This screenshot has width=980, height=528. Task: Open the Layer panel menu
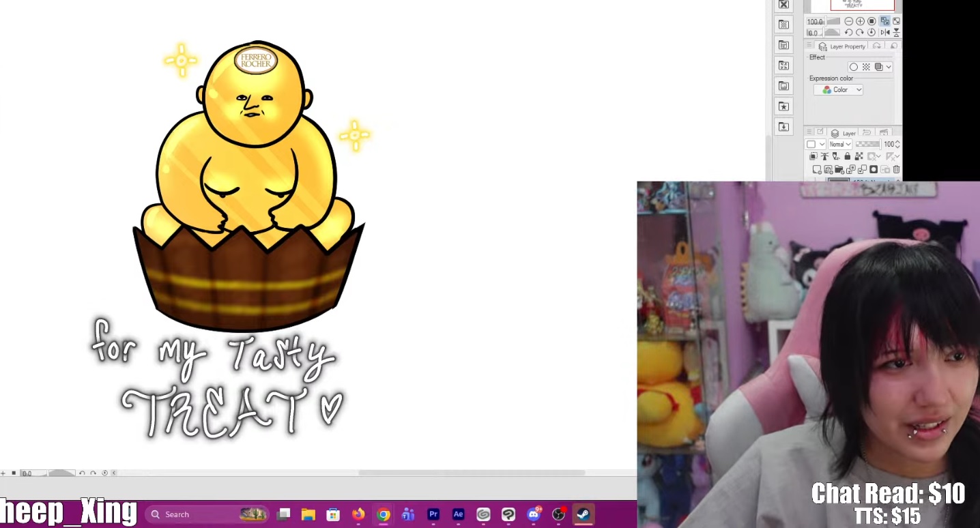(809, 132)
